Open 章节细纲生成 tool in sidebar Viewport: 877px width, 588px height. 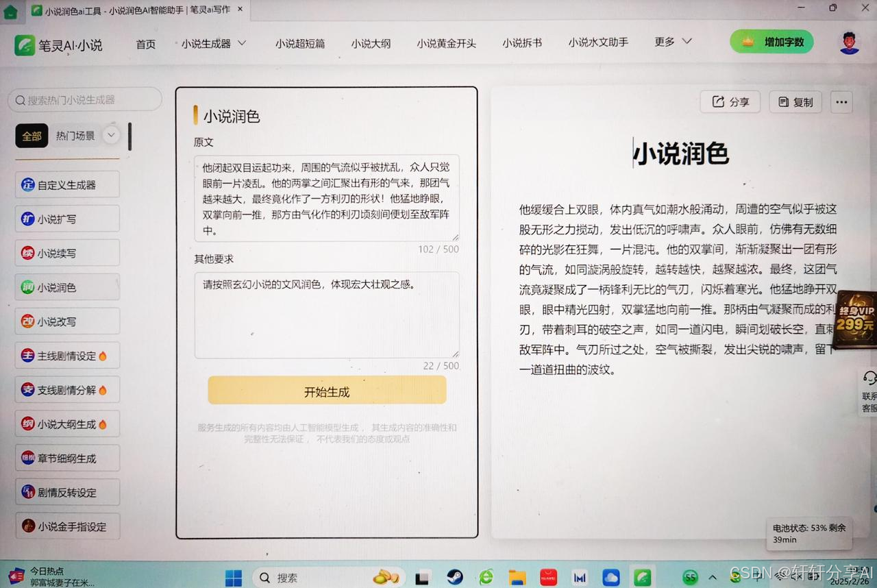(x=67, y=458)
